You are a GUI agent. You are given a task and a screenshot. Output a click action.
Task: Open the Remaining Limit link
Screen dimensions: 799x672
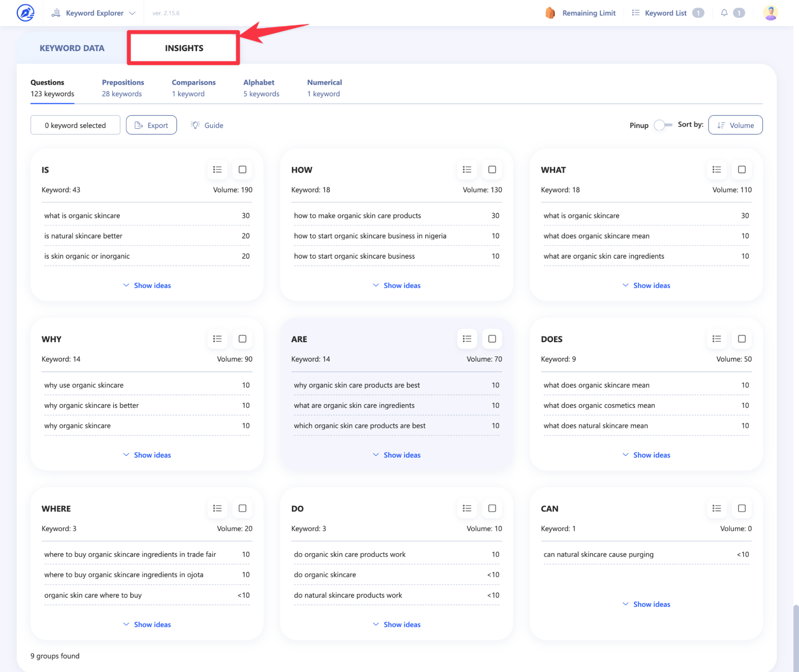588,13
